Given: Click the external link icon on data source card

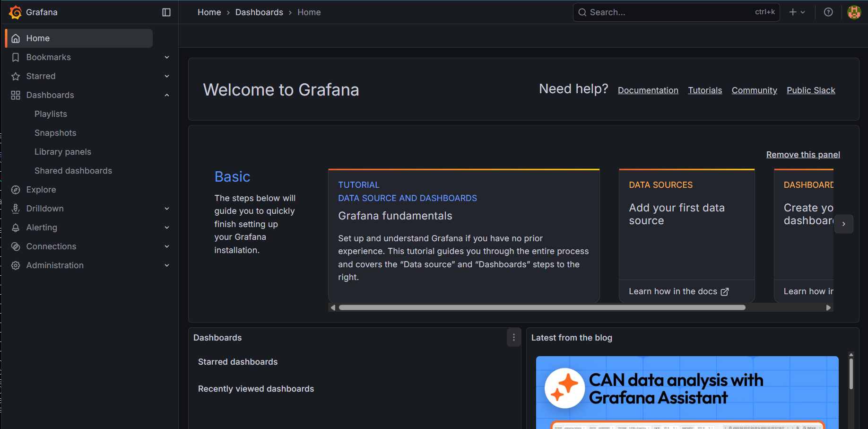Looking at the screenshot, I should pos(725,292).
